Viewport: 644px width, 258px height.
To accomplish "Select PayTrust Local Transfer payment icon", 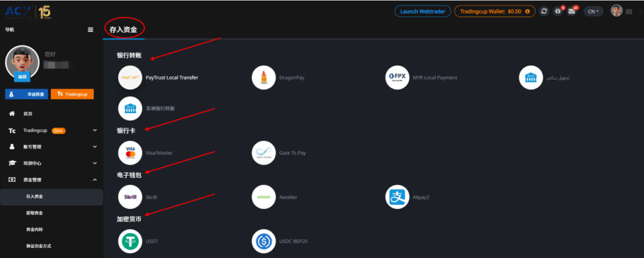I will [x=130, y=77].
